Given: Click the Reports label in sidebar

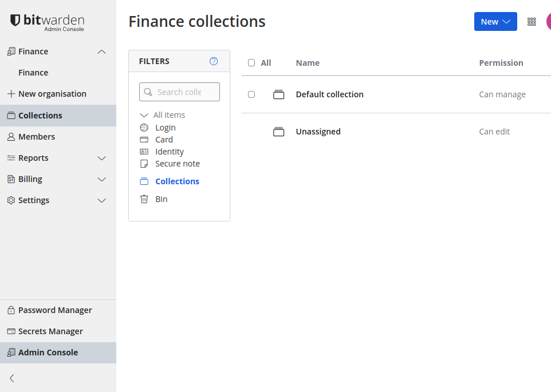Looking at the screenshot, I should (33, 158).
